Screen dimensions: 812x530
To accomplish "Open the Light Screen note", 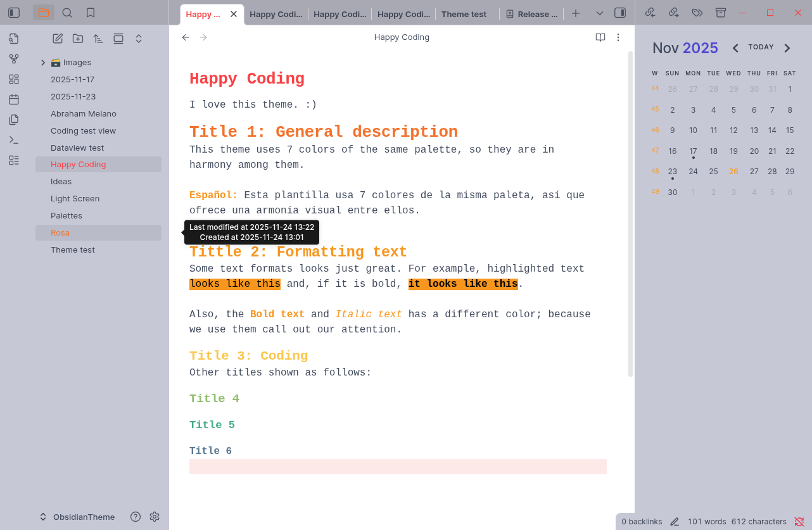I will (98, 199).
